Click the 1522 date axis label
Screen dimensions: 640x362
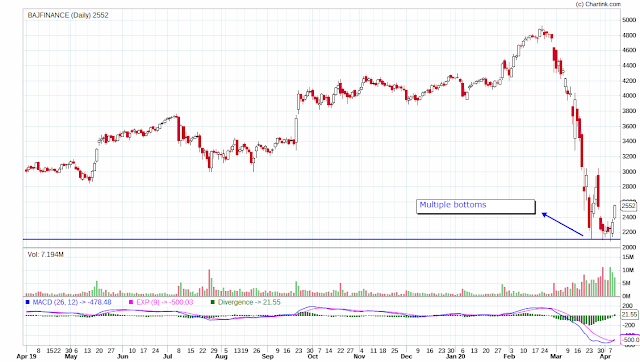coord(53,351)
